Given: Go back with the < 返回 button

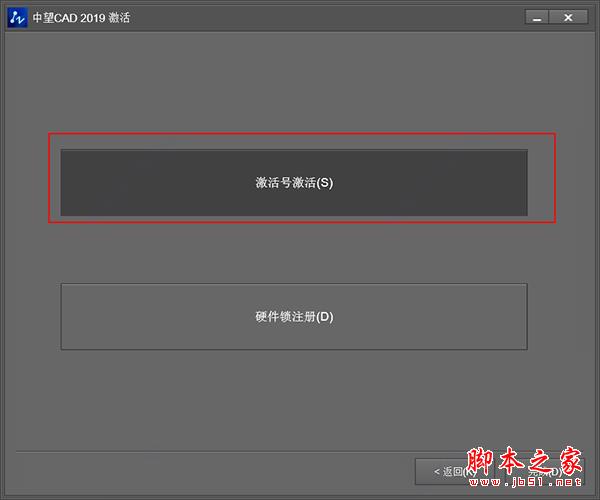Looking at the screenshot, I should click(454, 472).
